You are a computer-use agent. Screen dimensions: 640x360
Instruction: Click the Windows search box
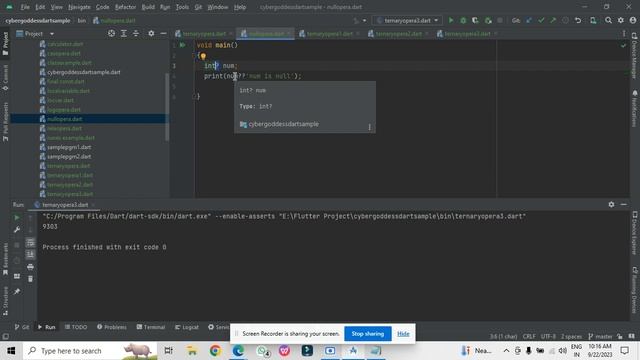click(89, 351)
